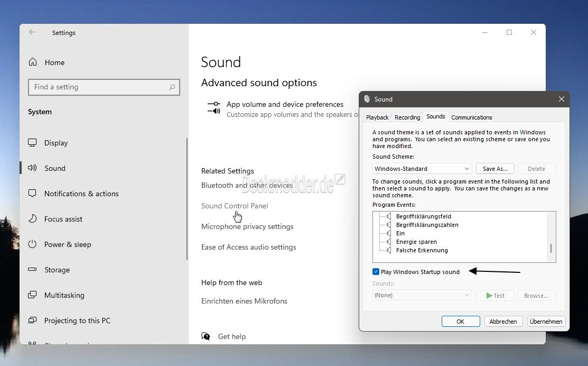
Task: Switch to the Communications tab
Action: 471,117
